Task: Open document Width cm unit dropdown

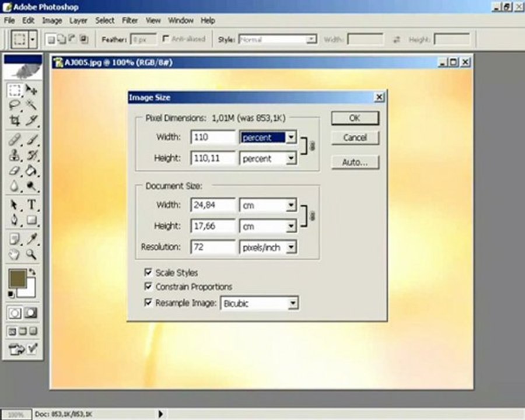Action: pyautogui.click(x=291, y=205)
